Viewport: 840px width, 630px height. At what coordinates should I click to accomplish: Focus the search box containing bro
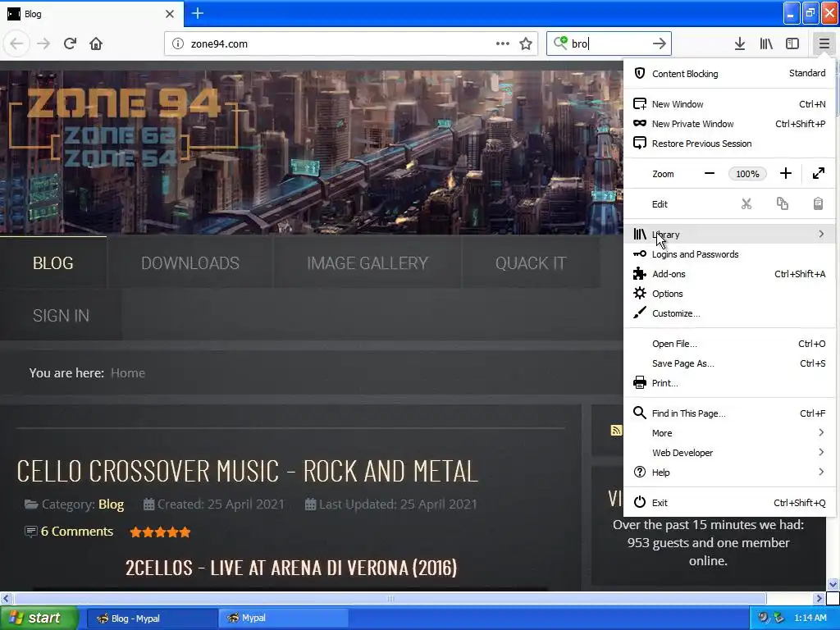[x=609, y=44]
